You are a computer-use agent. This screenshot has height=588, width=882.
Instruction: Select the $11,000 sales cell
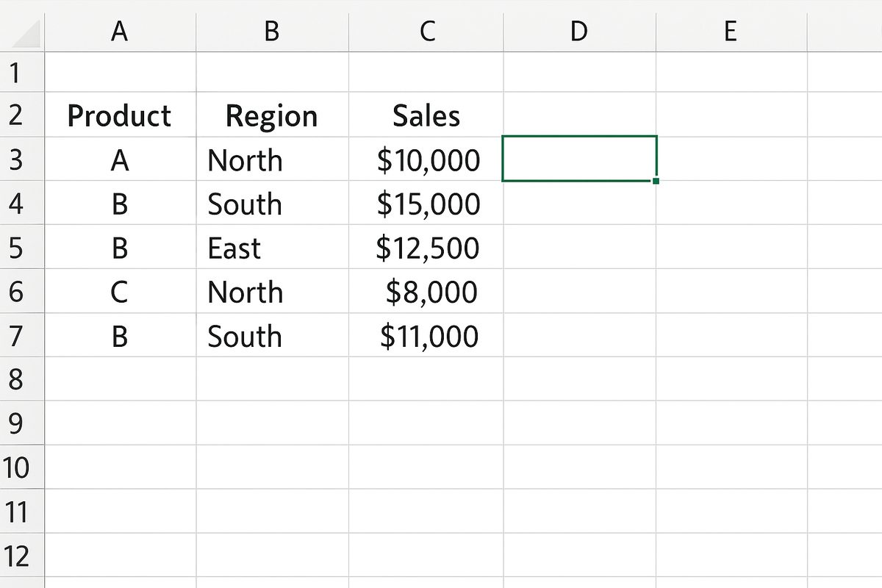(x=426, y=334)
